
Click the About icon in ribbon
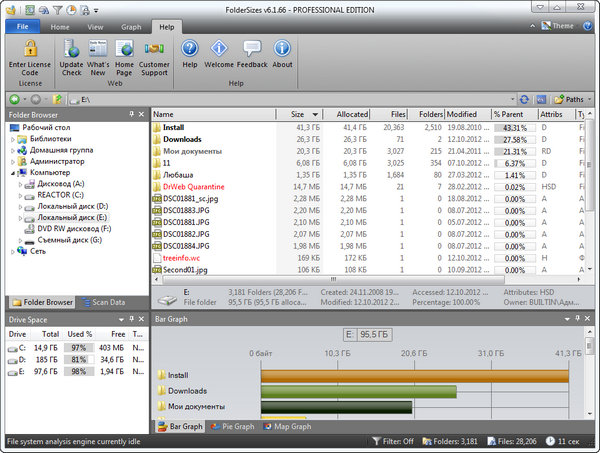[x=283, y=49]
